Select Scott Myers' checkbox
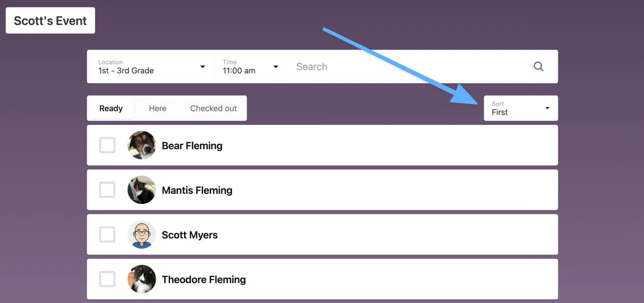This screenshot has width=644, height=303. [x=107, y=234]
